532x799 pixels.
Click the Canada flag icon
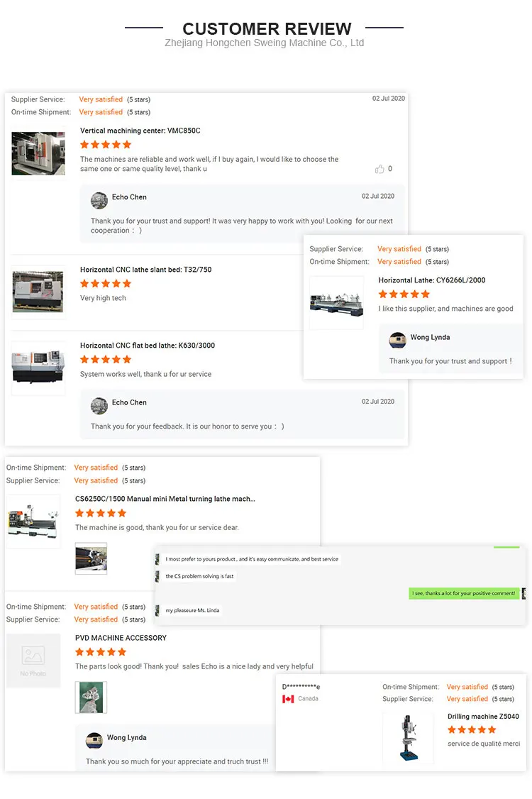tap(289, 699)
